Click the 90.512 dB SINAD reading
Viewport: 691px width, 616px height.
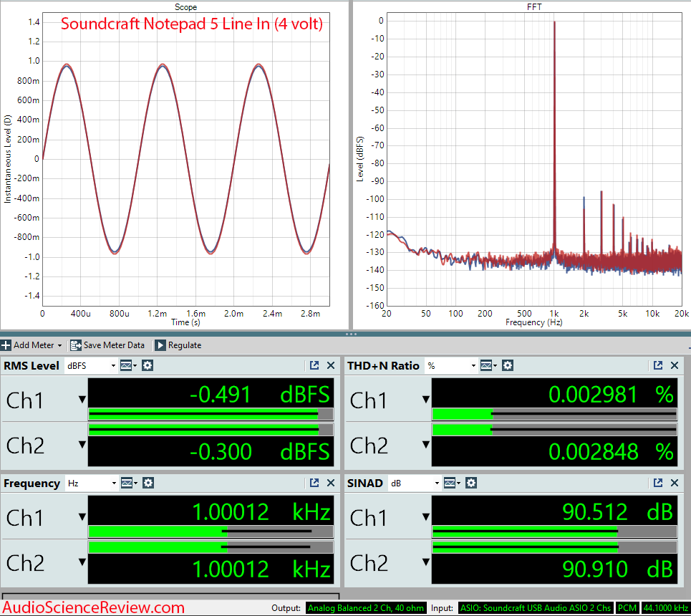[x=617, y=511]
